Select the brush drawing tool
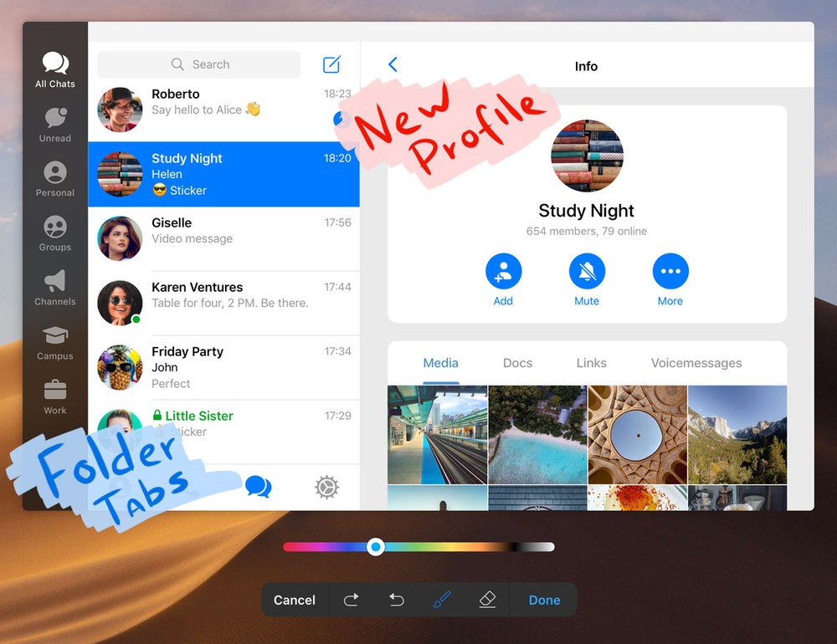 [x=441, y=600]
